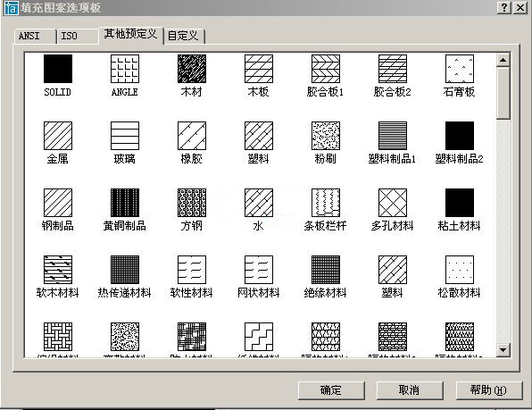Click the 取消 cancel button
This screenshot has width=532, height=410.
pos(410,390)
